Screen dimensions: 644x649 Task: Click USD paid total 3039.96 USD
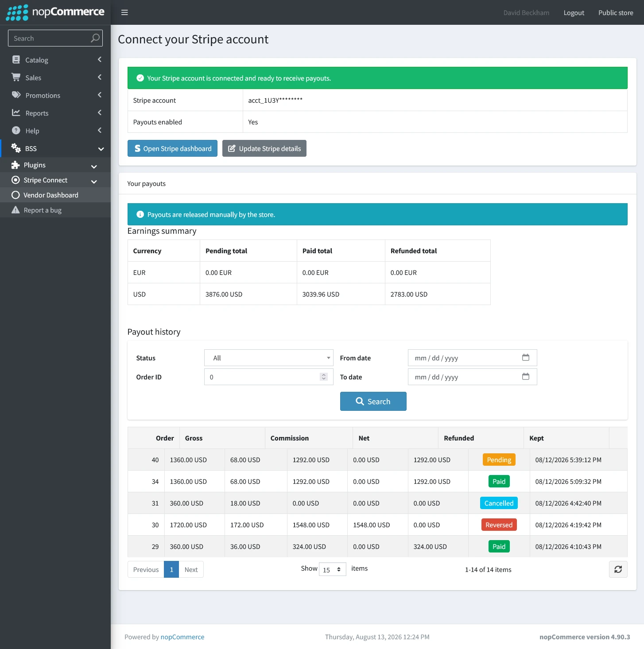coord(321,294)
